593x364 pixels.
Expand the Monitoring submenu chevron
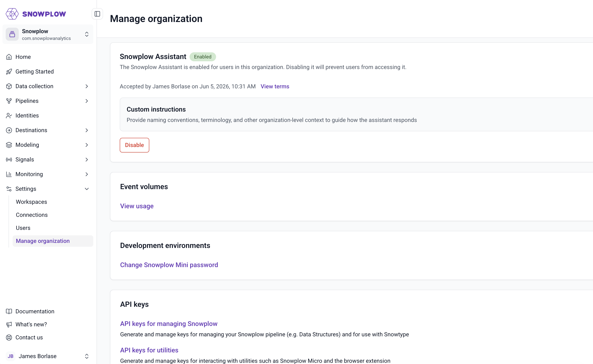coord(87,174)
